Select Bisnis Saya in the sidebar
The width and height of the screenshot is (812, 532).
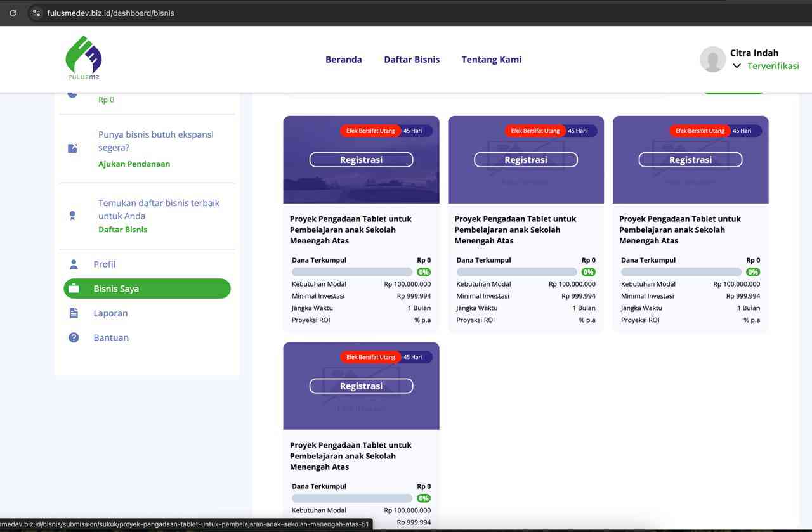[x=147, y=289]
